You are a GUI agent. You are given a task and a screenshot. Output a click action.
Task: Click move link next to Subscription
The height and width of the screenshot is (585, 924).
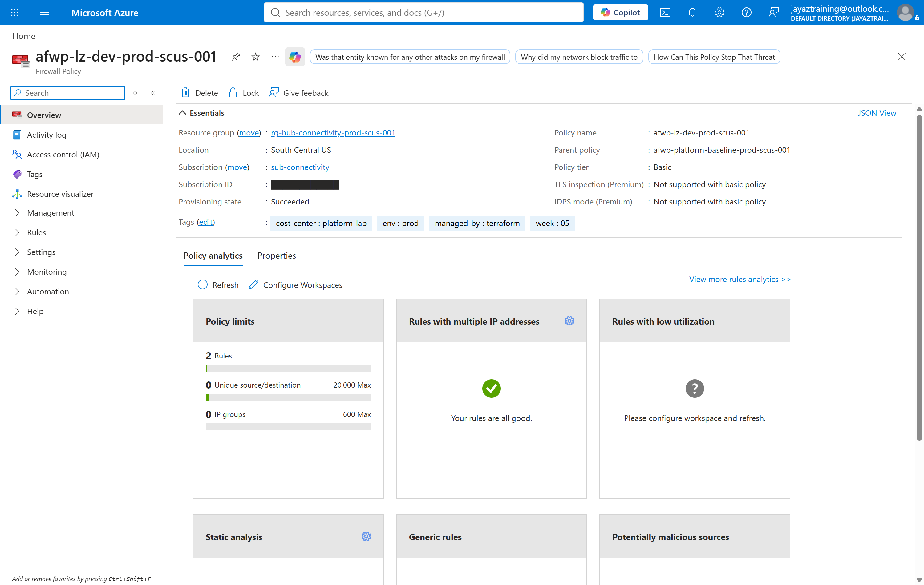pos(237,167)
